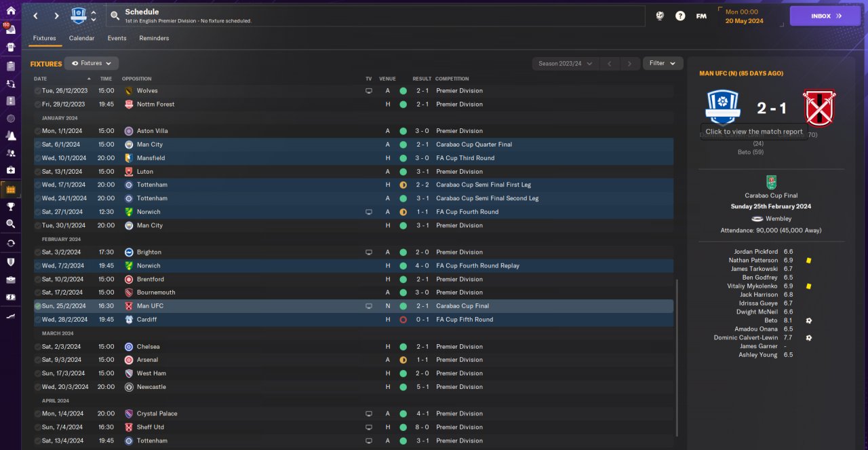
Task: Go to previous season arrow
Action: (x=610, y=63)
